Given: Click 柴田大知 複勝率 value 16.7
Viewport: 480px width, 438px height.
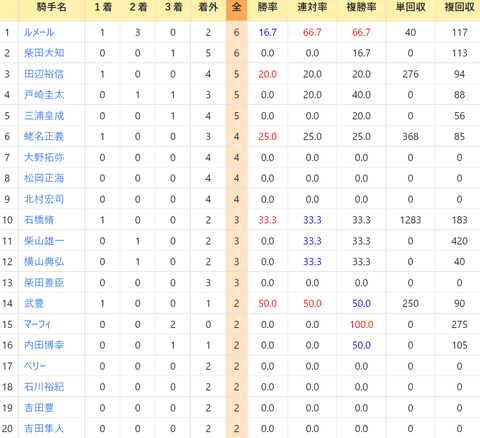Looking at the screenshot, I should point(362,53).
